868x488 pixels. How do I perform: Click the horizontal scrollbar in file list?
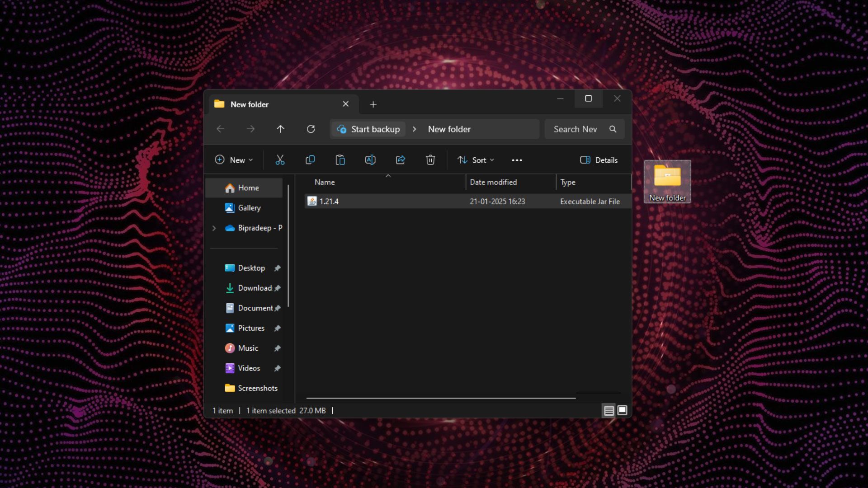(x=441, y=398)
